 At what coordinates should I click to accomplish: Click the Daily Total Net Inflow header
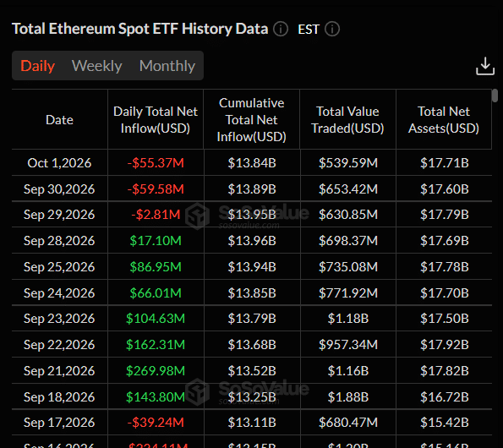(x=156, y=120)
